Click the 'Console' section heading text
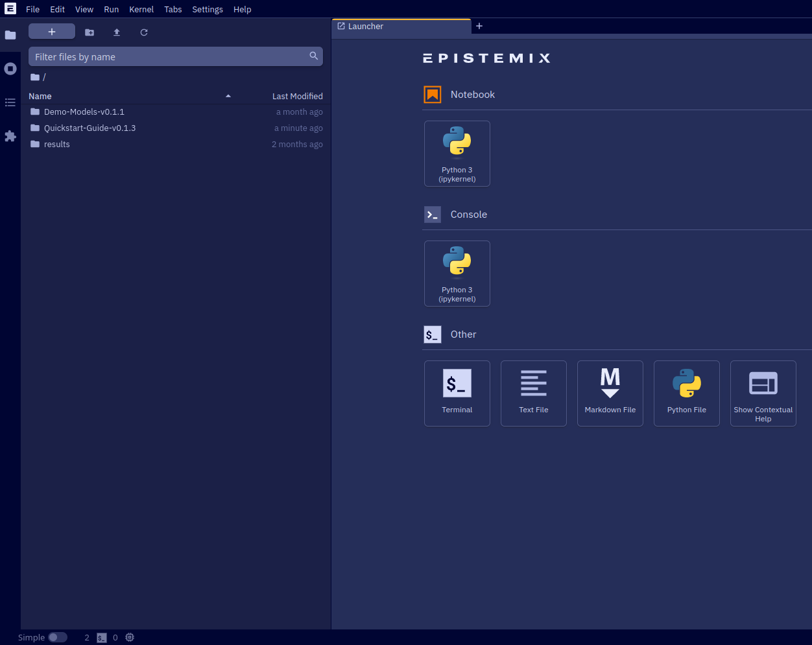The width and height of the screenshot is (812, 645). tap(469, 215)
